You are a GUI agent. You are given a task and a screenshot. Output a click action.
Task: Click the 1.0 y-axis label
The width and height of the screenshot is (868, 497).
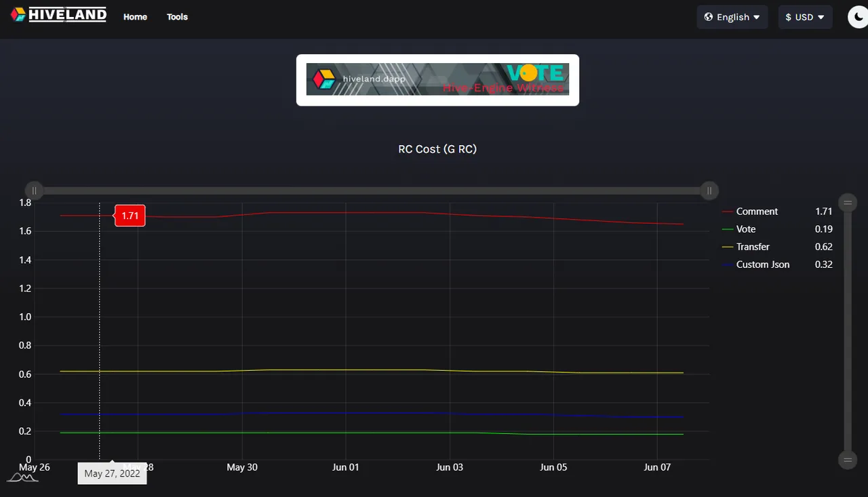tap(25, 317)
